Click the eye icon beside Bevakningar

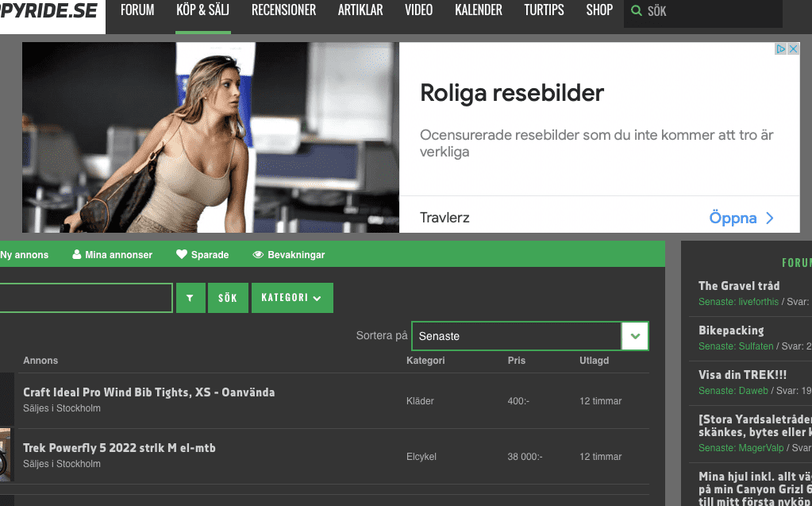coord(258,254)
